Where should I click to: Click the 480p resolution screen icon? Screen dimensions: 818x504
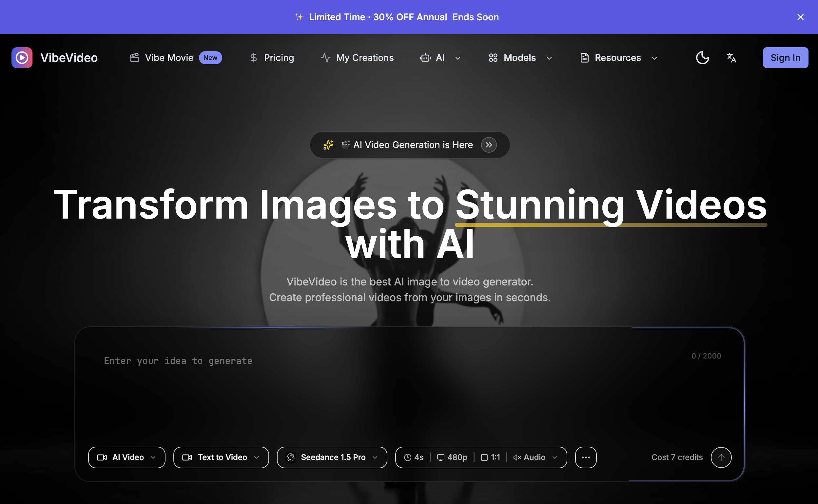pyautogui.click(x=441, y=457)
